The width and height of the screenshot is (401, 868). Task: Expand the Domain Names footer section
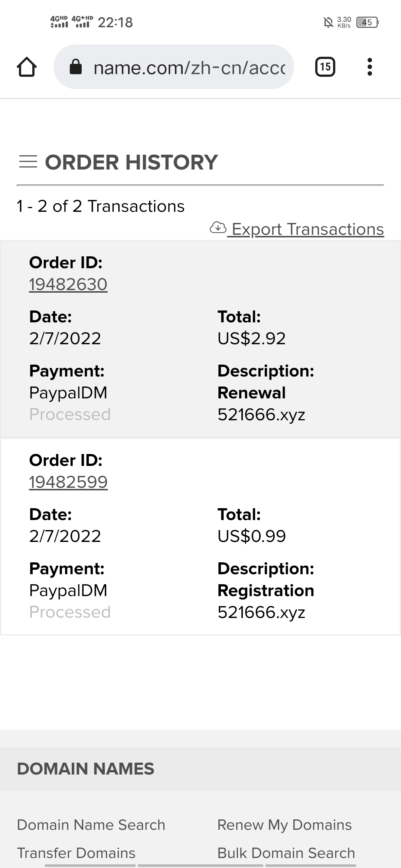click(x=200, y=769)
